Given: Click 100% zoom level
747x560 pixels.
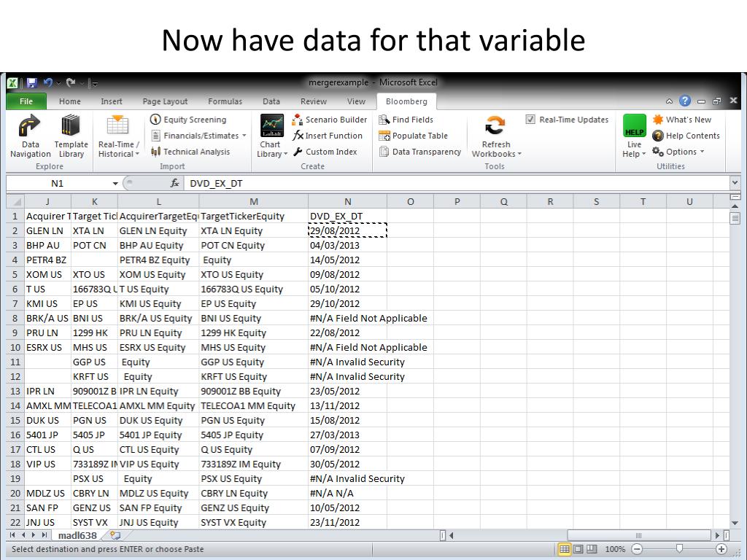Looking at the screenshot, I should click(x=614, y=549).
